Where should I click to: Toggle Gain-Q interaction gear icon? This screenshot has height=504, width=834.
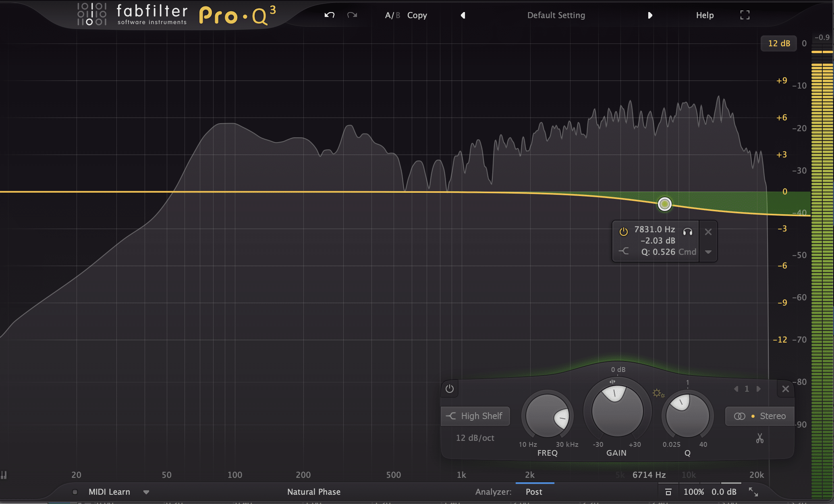click(658, 393)
